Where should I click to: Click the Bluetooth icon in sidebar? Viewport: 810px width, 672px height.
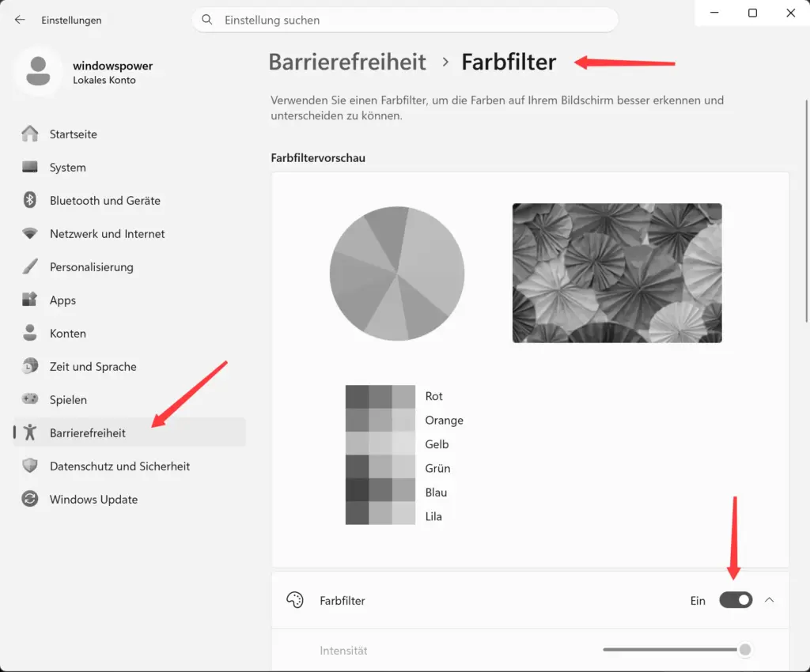30,200
